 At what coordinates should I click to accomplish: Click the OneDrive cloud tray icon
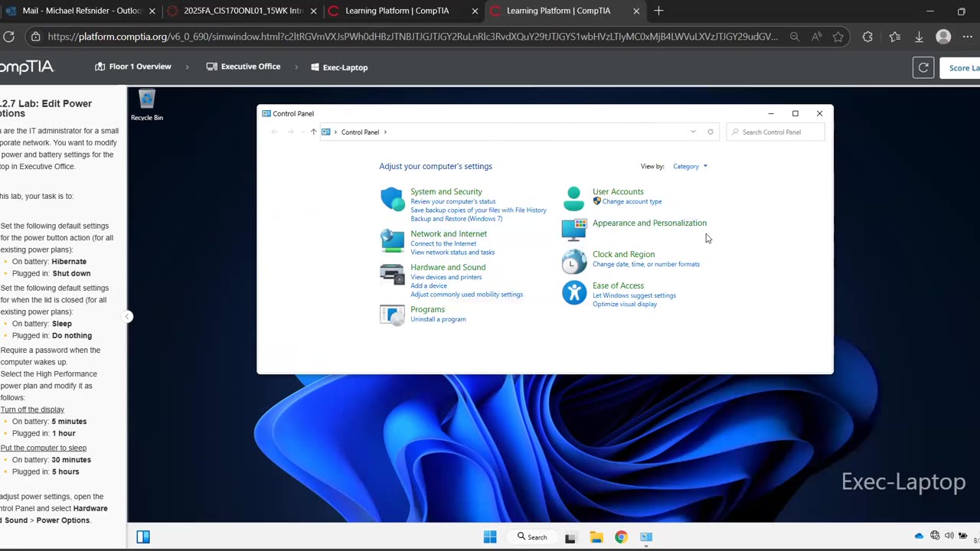point(920,536)
